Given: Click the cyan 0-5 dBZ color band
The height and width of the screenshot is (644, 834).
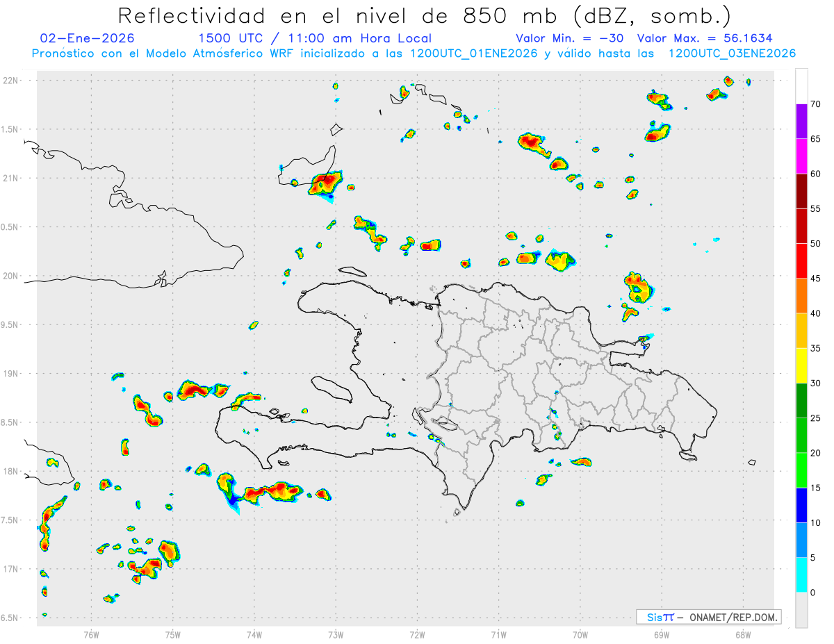Looking at the screenshot, I should click(x=801, y=575).
